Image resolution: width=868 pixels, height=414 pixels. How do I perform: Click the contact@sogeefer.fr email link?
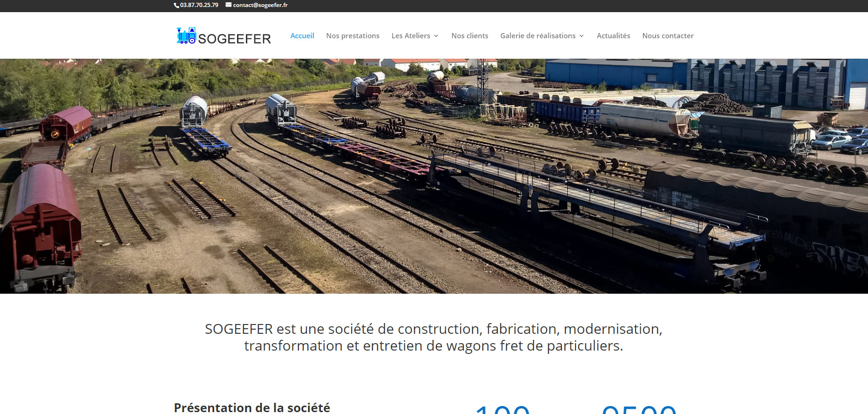260,5
